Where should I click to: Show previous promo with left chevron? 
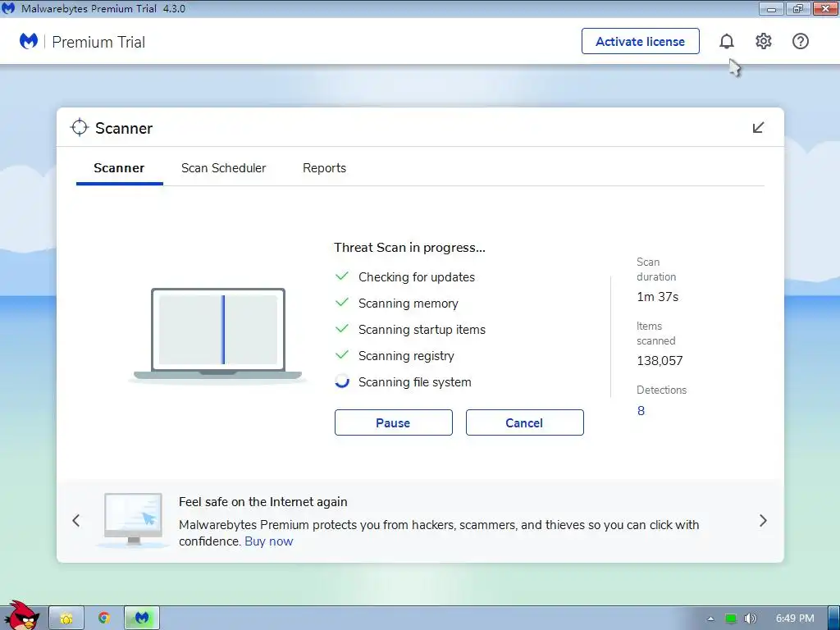click(76, 520)
